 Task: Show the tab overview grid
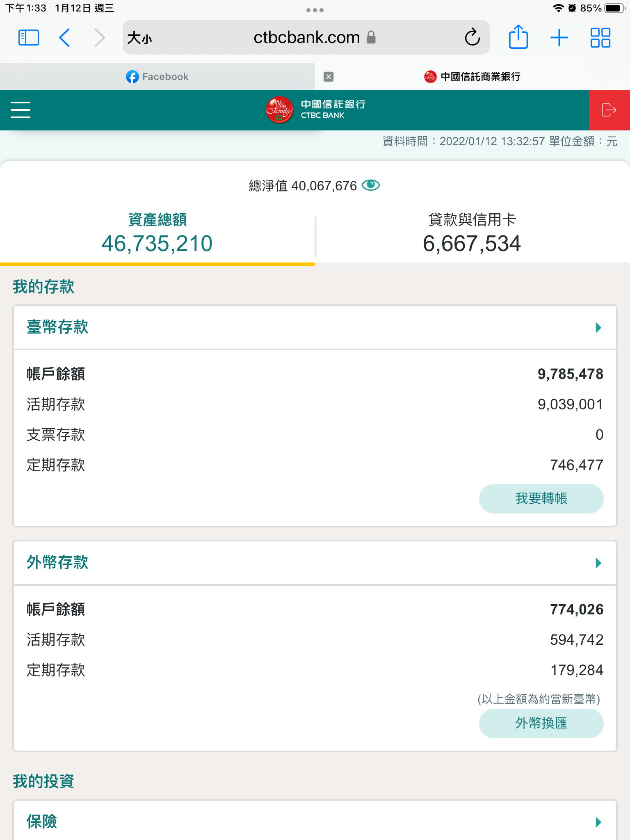tap(600, 38)
